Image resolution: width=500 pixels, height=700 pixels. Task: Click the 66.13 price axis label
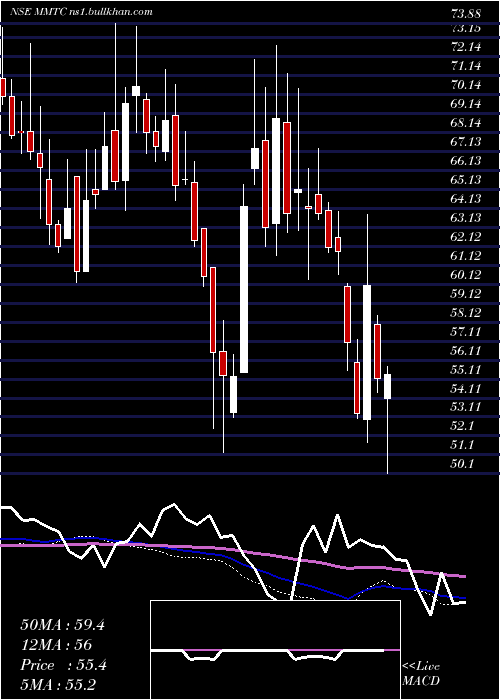(466, 161)
